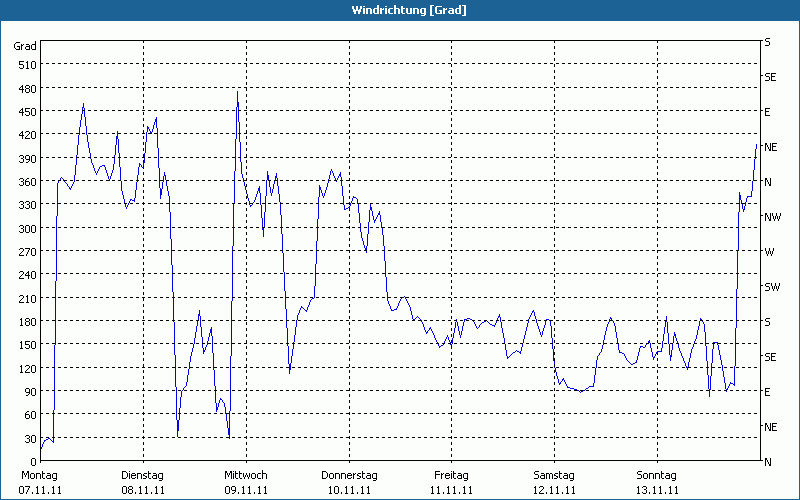The width and height of the screenshot is (800, 500).
Task: Select the "510" y-axis value
Action: click(28, 65)
